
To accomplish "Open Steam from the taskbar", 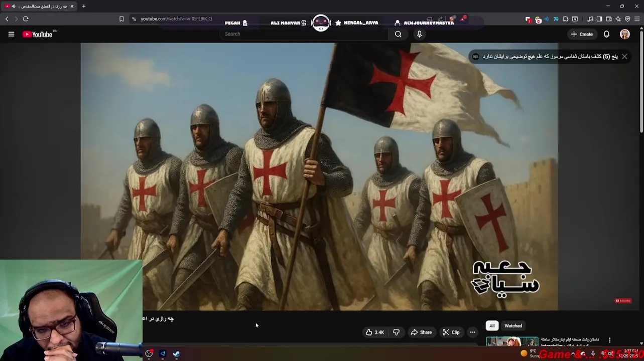I will tap(176, 353).
